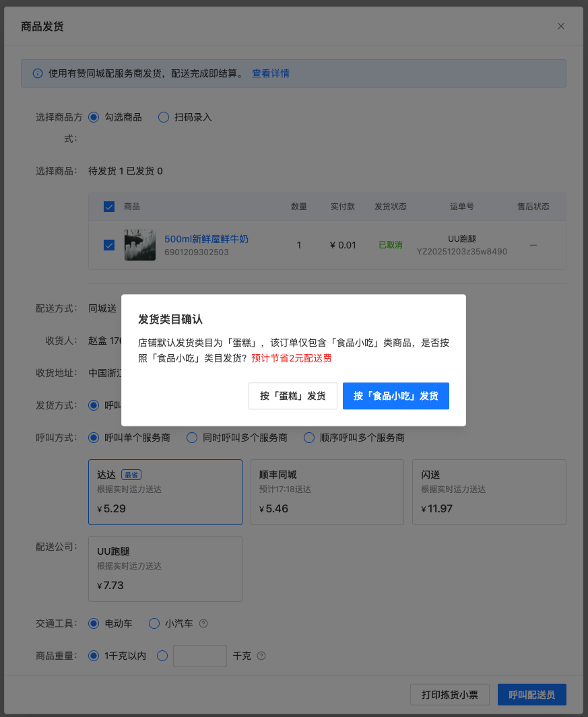Click the 发货方式 radio button
The height and width of the screenshot is (717, 588).
coord(94,405)
